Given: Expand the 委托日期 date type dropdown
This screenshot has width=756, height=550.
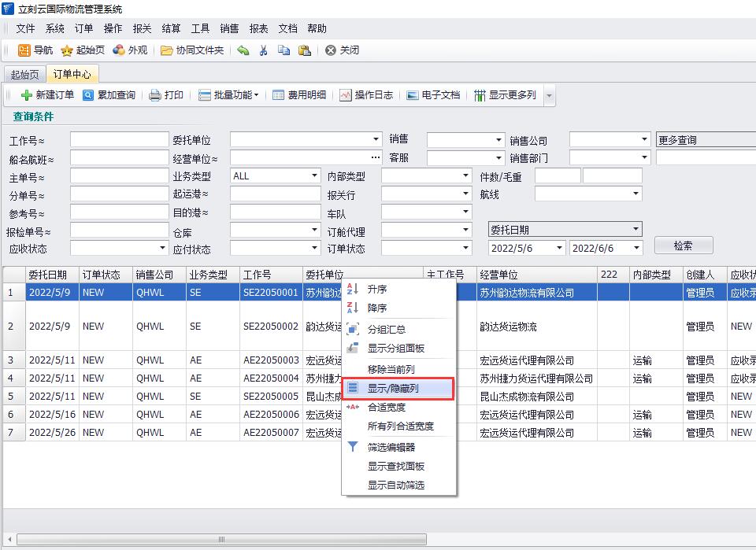Looking at the screenshot, I should click(636, 230).
